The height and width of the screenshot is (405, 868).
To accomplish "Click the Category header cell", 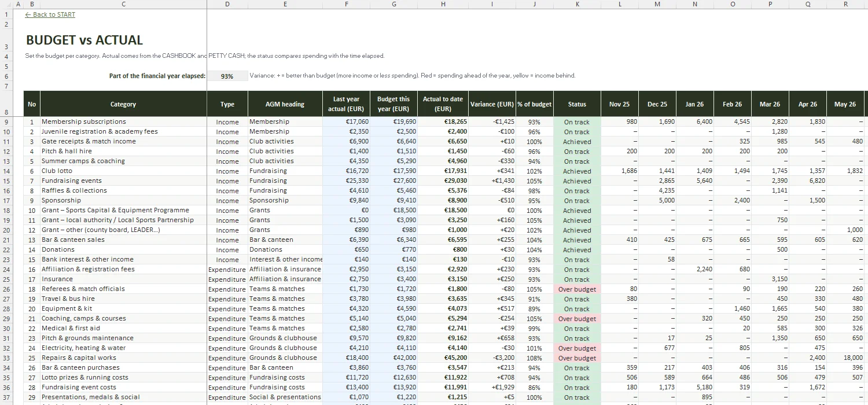I will tap(123, 104).
